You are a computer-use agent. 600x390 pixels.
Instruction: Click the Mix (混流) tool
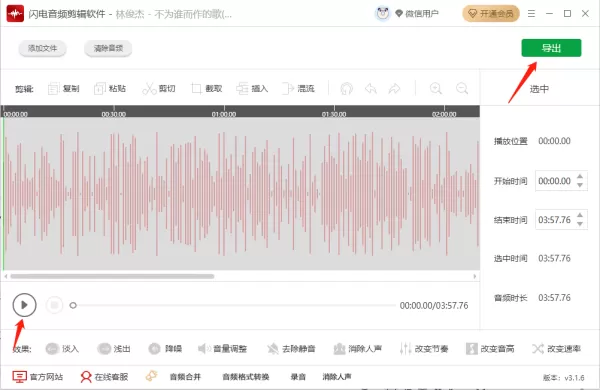298,89
